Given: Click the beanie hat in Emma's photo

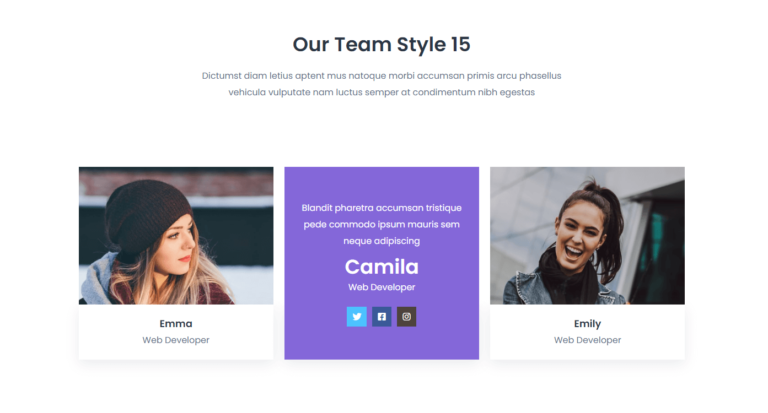Looking at the screenshot, I should click(x=147, y=213).
